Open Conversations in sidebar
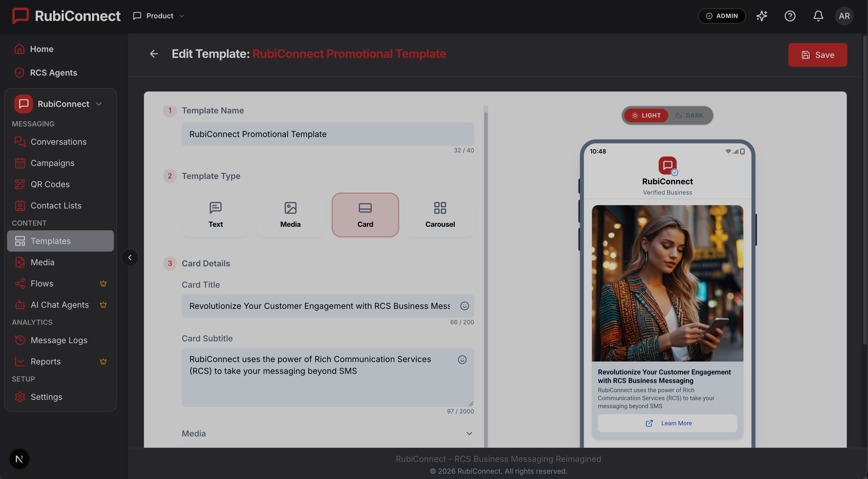This screenshot has height=479, width=868. point(60,142)
